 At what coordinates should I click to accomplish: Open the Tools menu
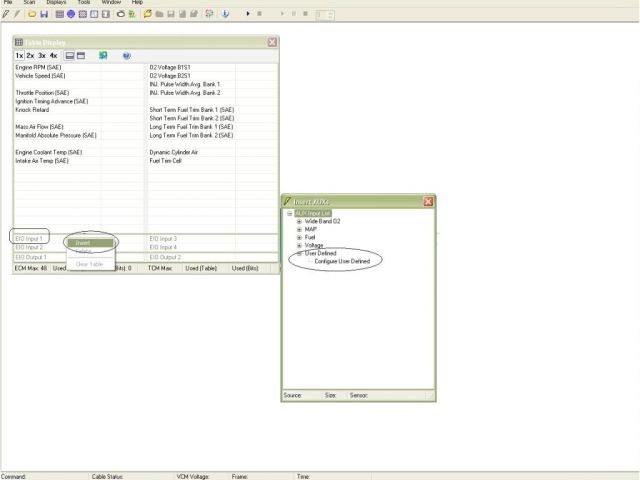pos(84,3)
